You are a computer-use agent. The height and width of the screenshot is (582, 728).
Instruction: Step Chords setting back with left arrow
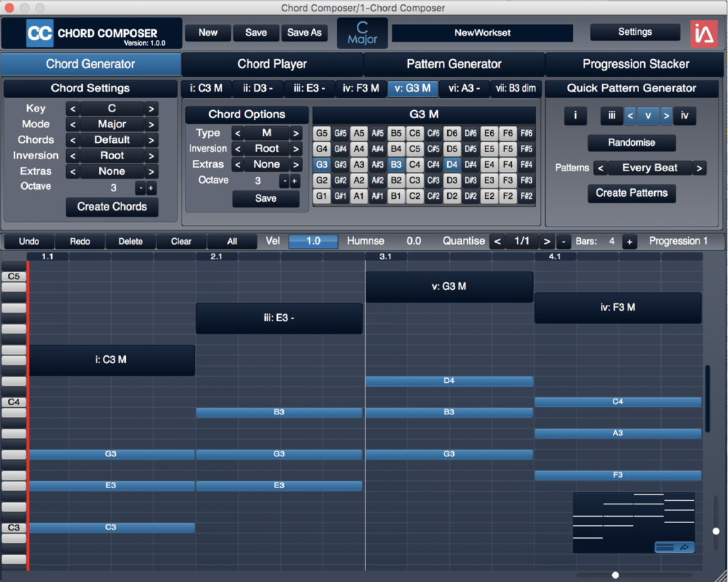[73, 140]
